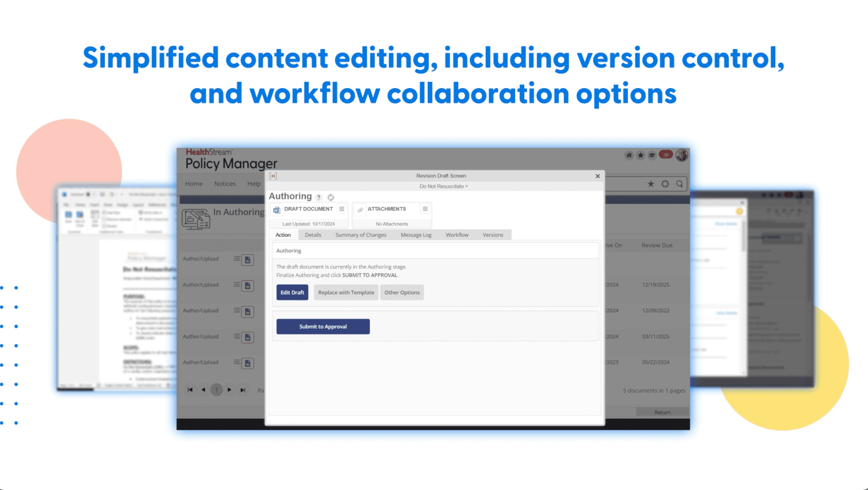
Task: Open the list menu icon in fifth Author/Upload row
Action: click(x=237, y=362)
